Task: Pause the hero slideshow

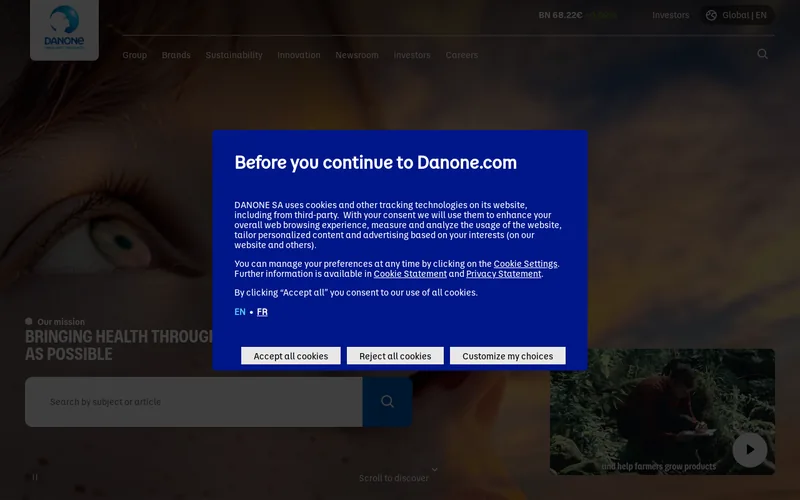Action: tap(35, 477)
